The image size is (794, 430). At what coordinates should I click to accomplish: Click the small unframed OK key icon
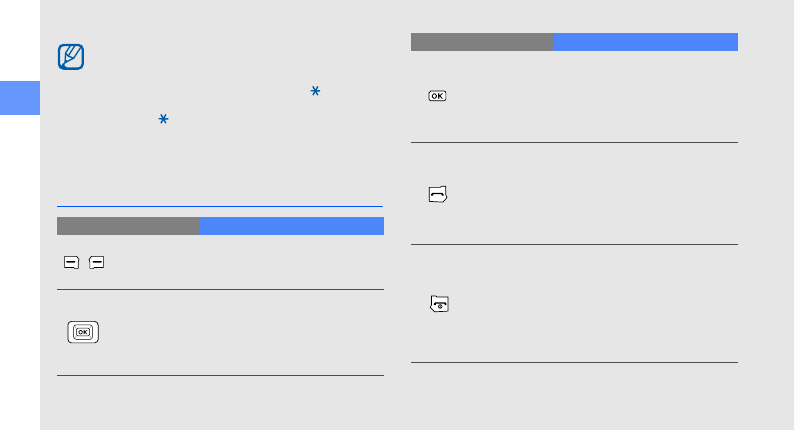(x=437, y=96)
